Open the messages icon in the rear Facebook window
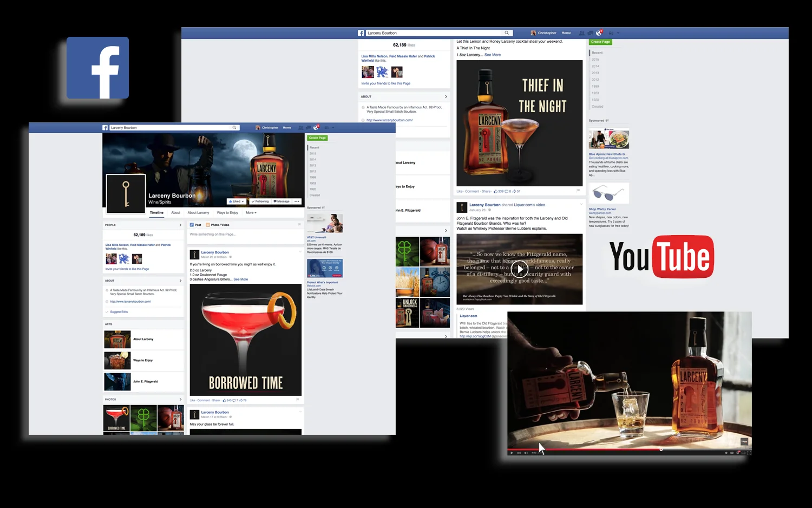The image size is (812, 508). coord(590,33)
